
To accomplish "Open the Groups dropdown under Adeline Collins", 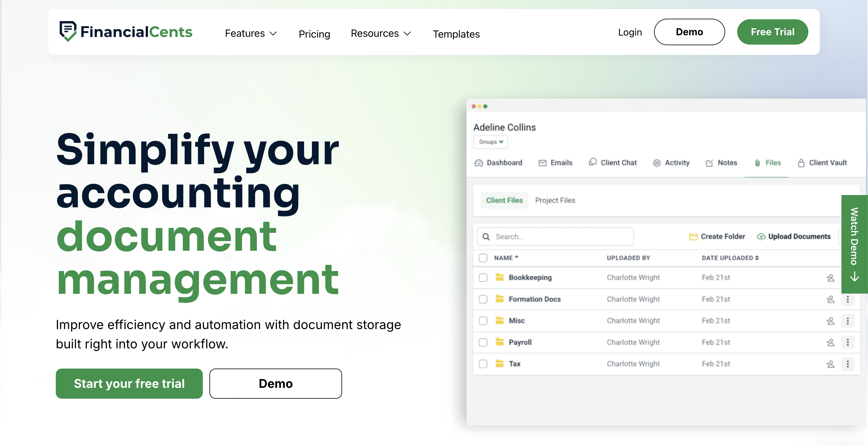I will 490,142.
